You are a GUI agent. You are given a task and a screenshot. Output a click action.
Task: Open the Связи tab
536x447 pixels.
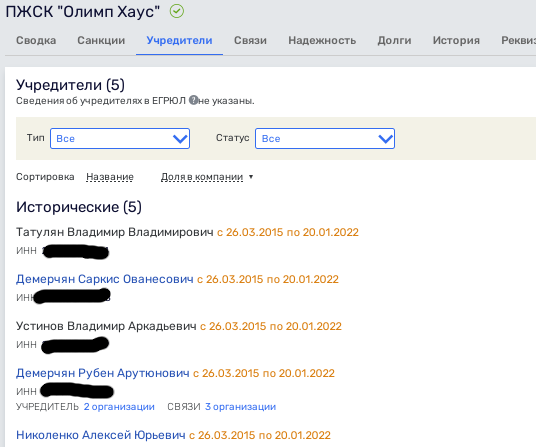pos(250,40)
